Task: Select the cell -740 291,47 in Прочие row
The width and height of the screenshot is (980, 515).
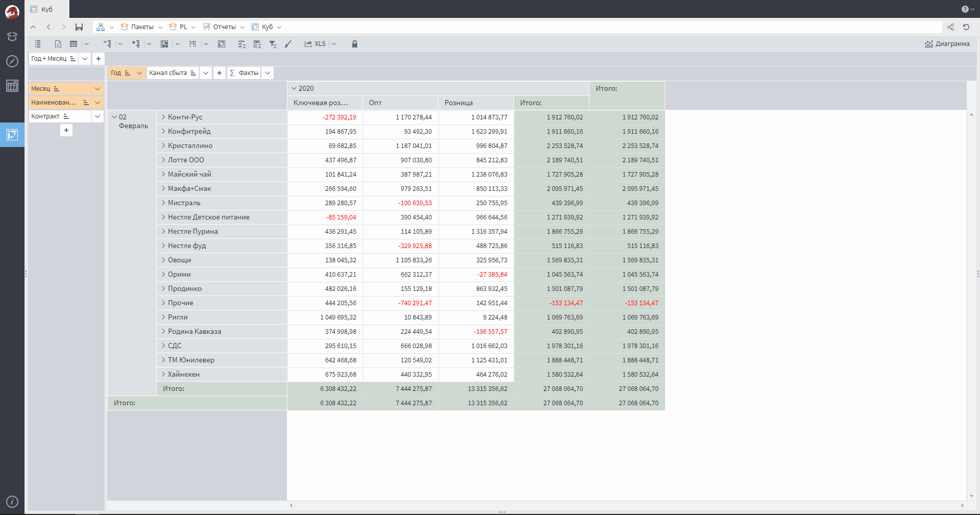Action: point(401,303)
